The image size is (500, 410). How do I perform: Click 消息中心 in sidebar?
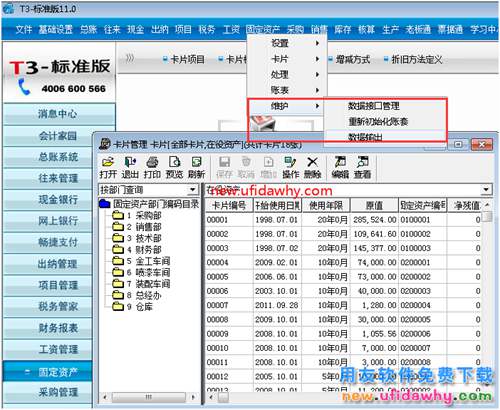pos(59,114)
